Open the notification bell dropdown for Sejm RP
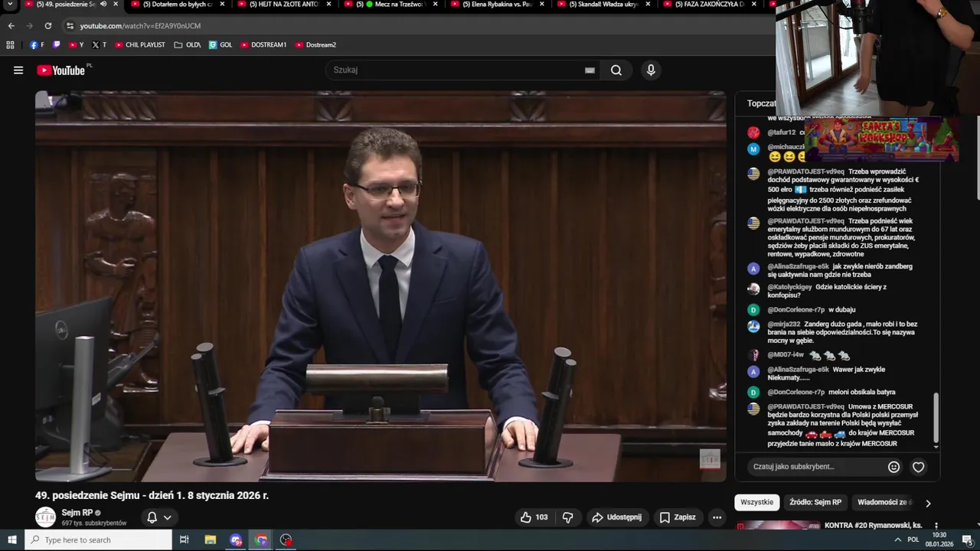This screenshot has height=551, width=980. coord(159,517)
